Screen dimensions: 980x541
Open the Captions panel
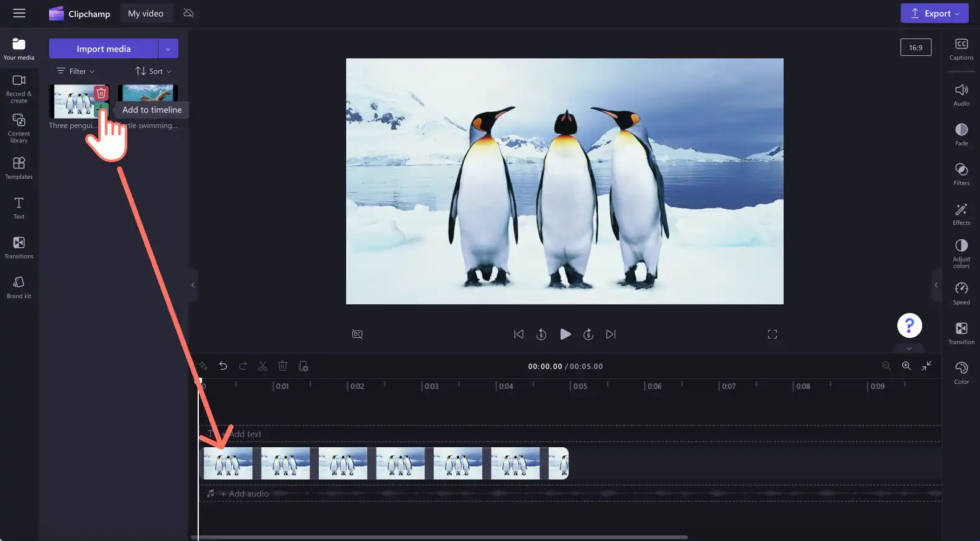[x=961, y=49]
